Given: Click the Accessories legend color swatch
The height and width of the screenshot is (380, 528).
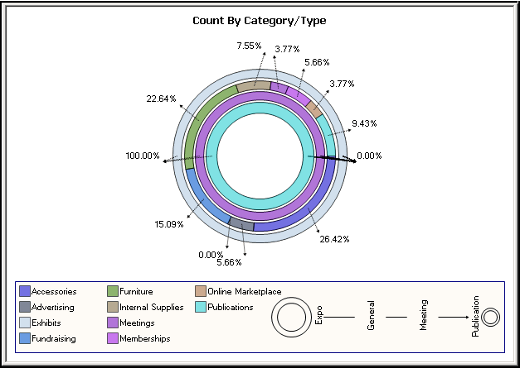Looking at the screenshot, I should click(25, 291).
